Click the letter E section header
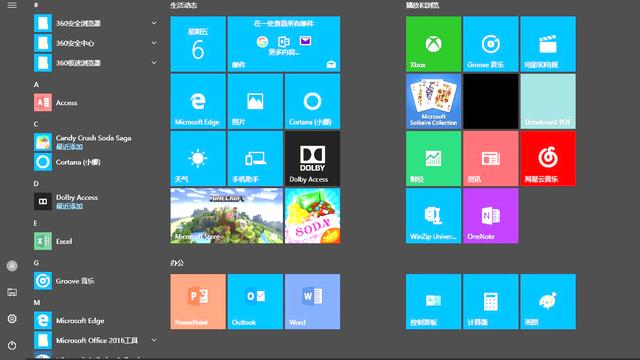The image size is (640, 360). pyautogui.click(x=36, y=223)
